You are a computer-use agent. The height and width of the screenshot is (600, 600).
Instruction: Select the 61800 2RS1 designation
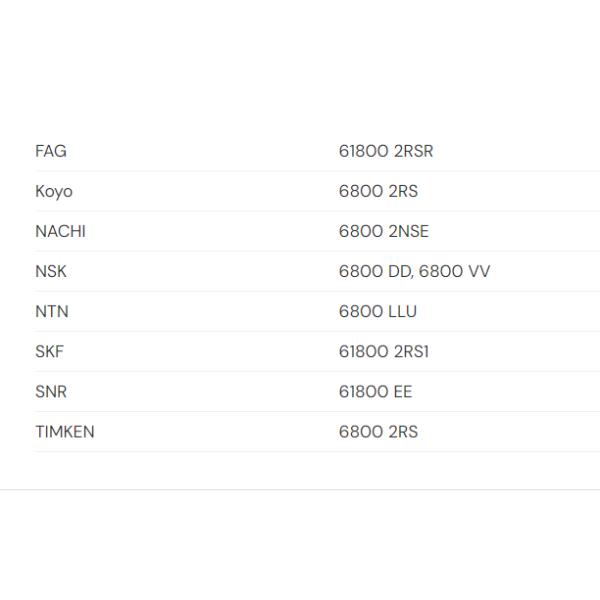point(384,352)
